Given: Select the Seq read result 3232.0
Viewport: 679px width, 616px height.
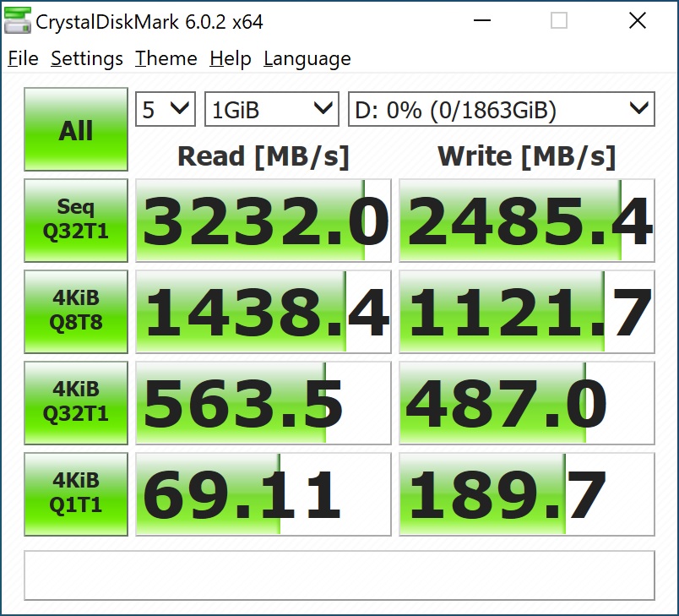Looking at the screenshot, I should tap(263, 221).
